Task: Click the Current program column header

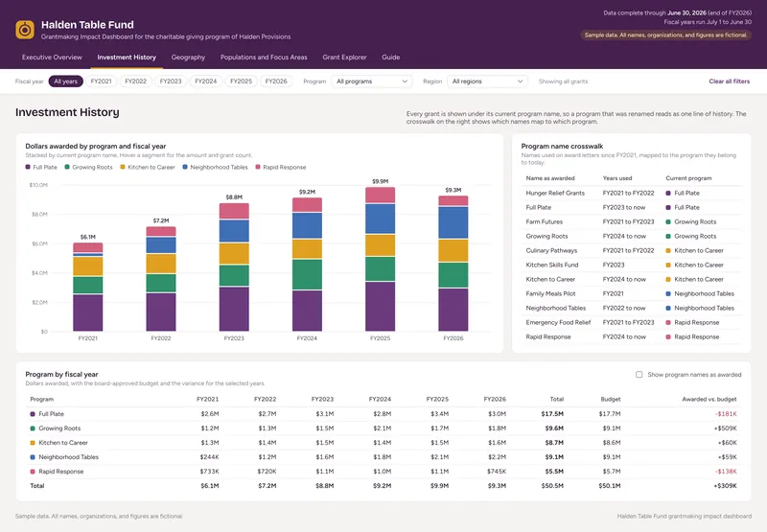Action: coord(688,178)
